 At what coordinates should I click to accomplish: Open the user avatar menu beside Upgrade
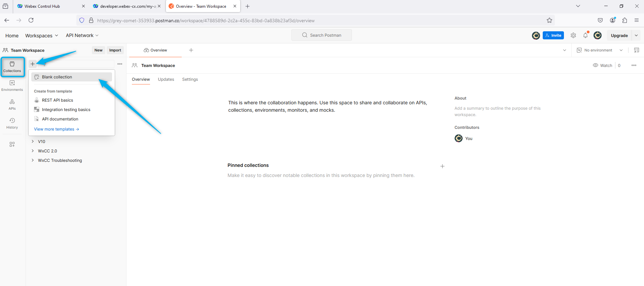598,35
